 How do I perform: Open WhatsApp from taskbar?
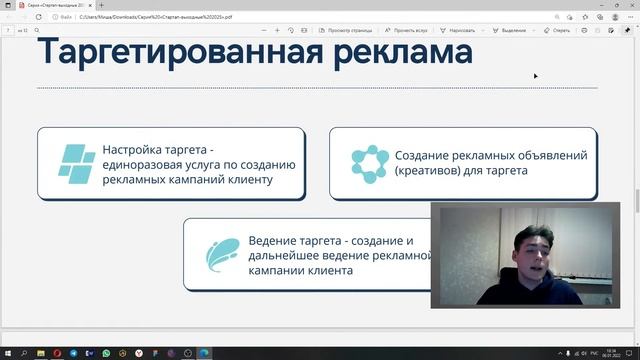(x=106, y=353)
